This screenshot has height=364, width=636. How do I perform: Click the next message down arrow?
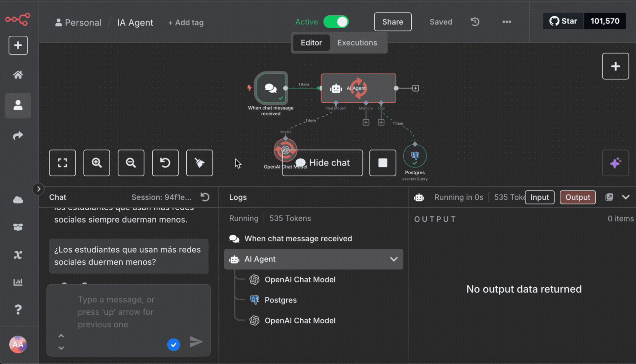(x=61, y=348)
